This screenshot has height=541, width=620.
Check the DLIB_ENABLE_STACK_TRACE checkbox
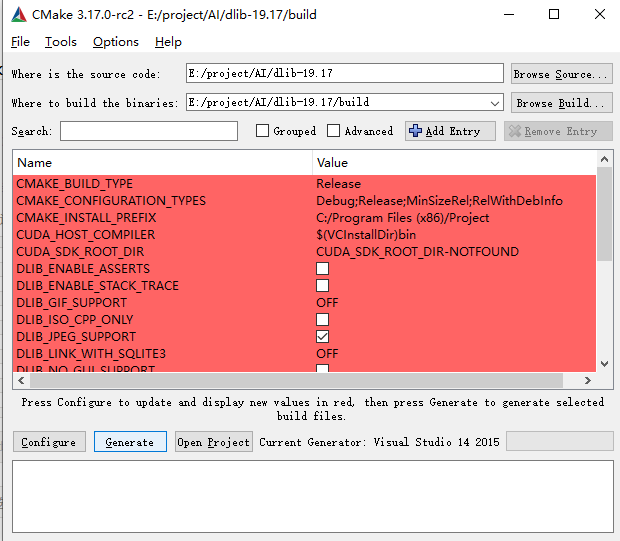coord(323,286)
